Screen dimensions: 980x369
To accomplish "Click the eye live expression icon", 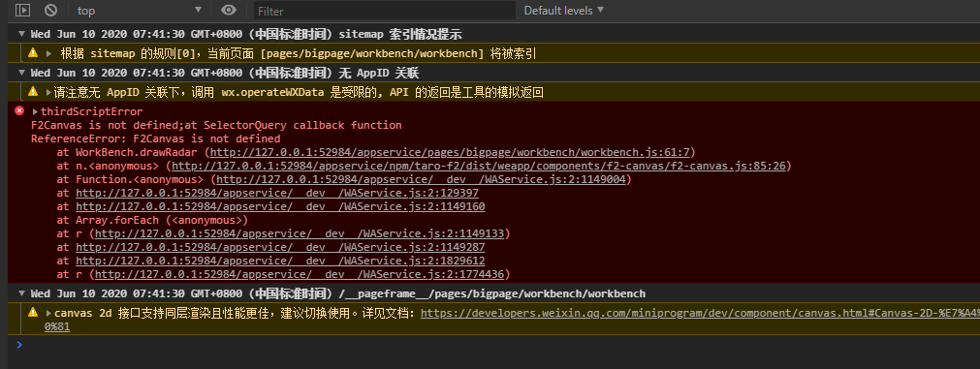I will [x=229, y=10].
